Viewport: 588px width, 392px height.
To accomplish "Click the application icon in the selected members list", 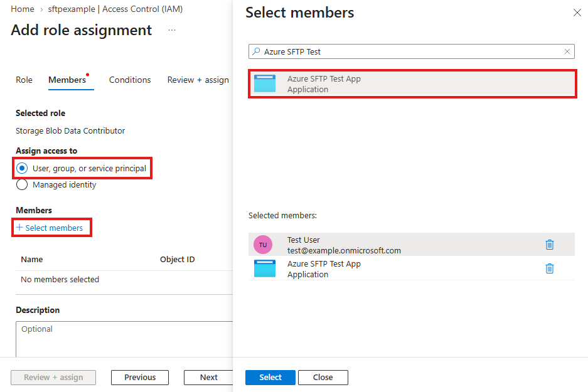I will tap(265, 268).
